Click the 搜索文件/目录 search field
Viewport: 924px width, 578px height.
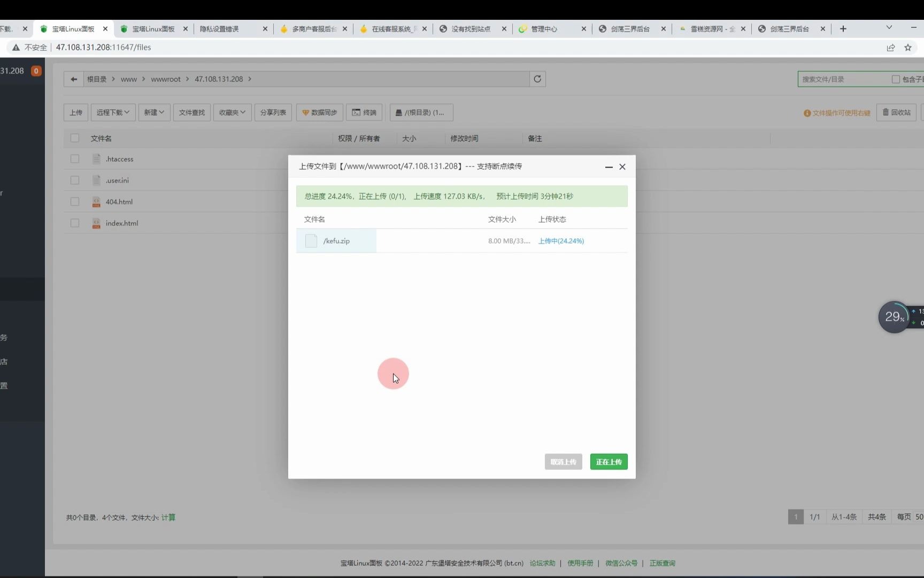(x=845, y=79)
